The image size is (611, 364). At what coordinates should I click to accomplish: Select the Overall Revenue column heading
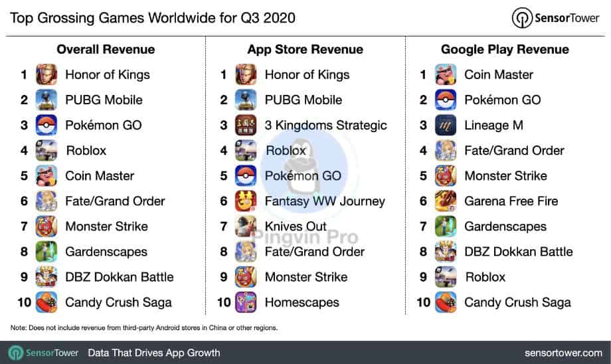(x=106, y=50)
